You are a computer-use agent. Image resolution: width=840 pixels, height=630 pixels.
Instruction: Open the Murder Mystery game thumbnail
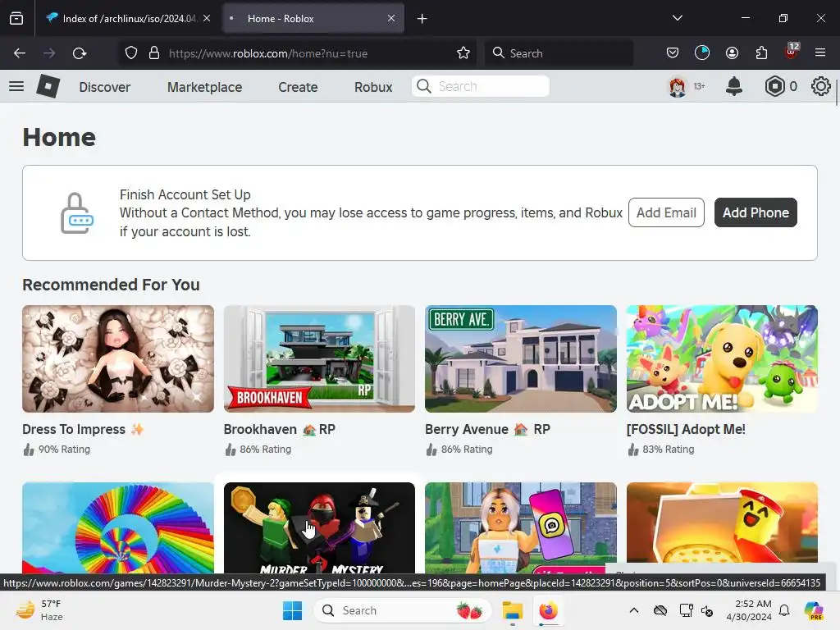click(x=319, y=528)
